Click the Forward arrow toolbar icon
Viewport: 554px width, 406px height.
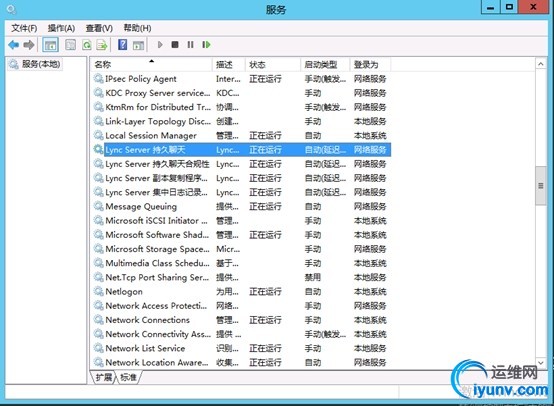pos(29,45)
